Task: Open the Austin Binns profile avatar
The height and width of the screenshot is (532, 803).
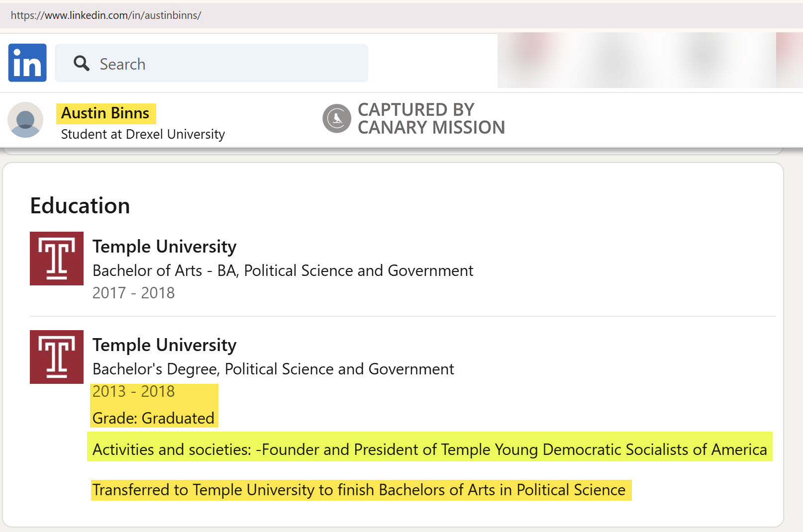Action: (x=25, y=120)
